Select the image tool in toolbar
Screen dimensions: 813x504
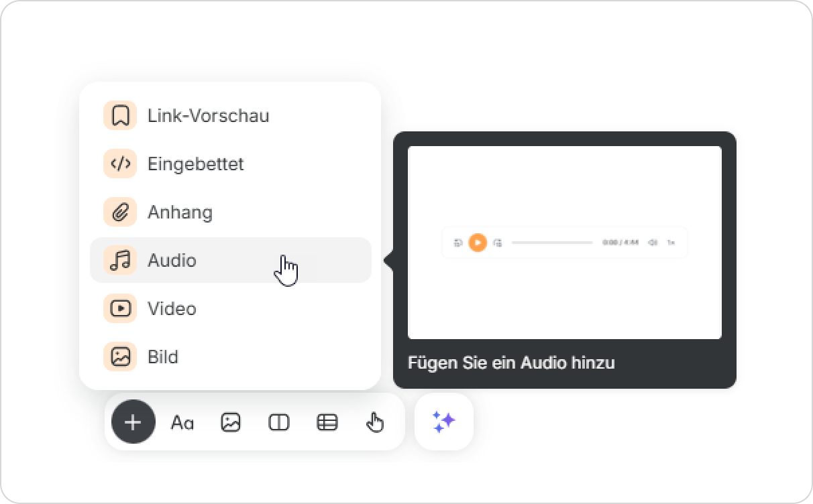coord(231,422)
